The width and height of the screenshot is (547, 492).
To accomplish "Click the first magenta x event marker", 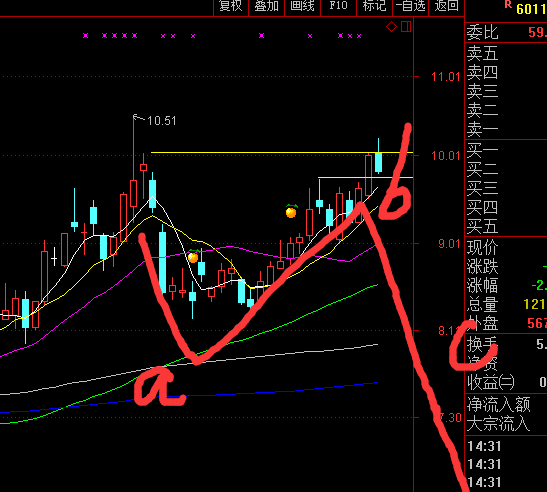I will (85, 36).
